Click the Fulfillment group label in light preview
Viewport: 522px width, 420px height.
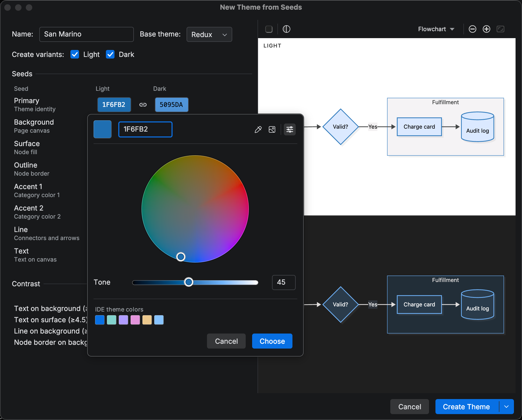pos(445,102)
